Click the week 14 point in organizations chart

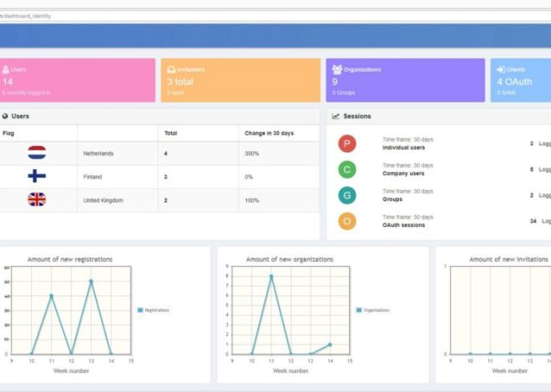coord(330,344)
